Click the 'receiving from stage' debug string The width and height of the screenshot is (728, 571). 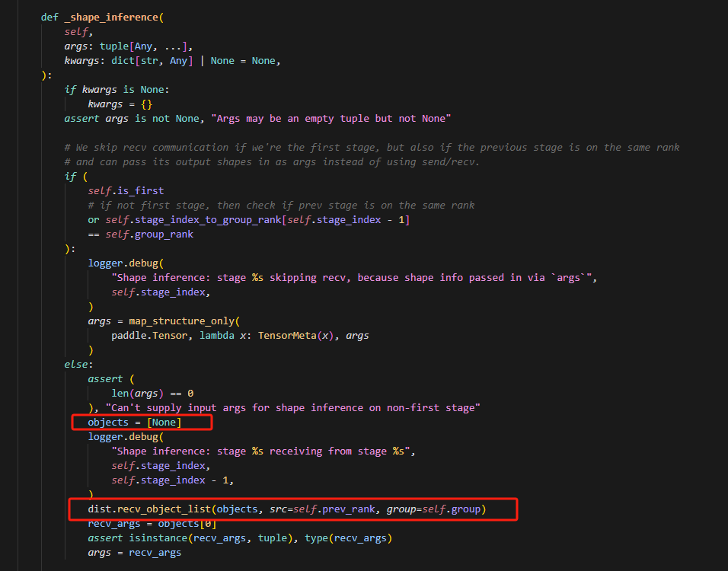pos(263,451)
